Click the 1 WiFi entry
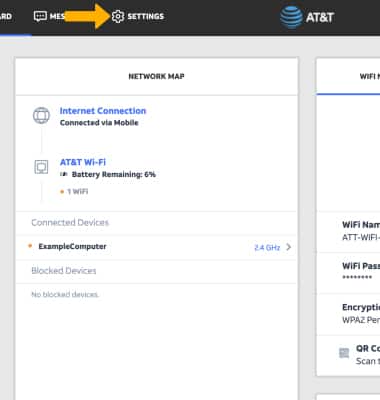 pos(77,191)
